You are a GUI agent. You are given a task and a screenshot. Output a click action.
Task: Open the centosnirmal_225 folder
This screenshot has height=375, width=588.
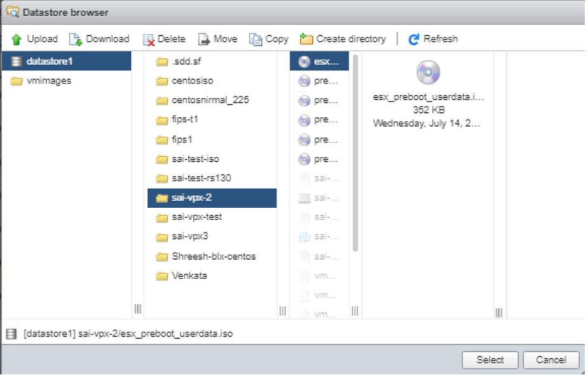click(x=212, y=100)
